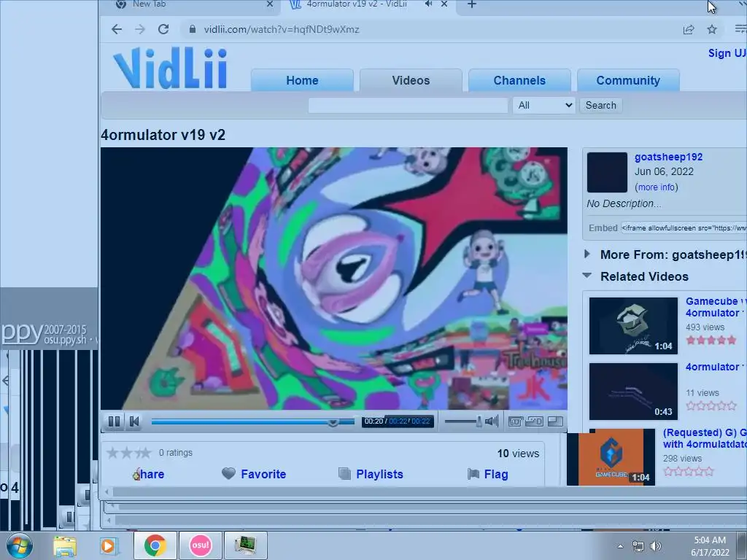Expand the more info link

pyautogui.click(x=656, y=187)
